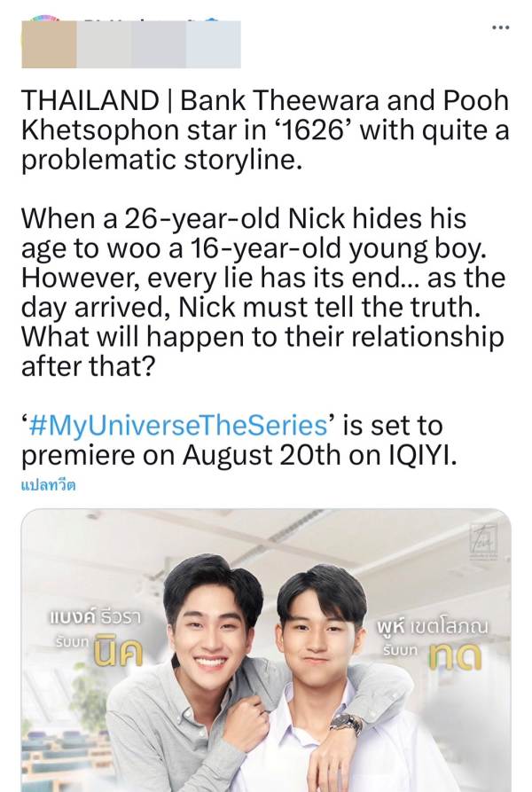Tap the golden ทด character name

point(454,656)
